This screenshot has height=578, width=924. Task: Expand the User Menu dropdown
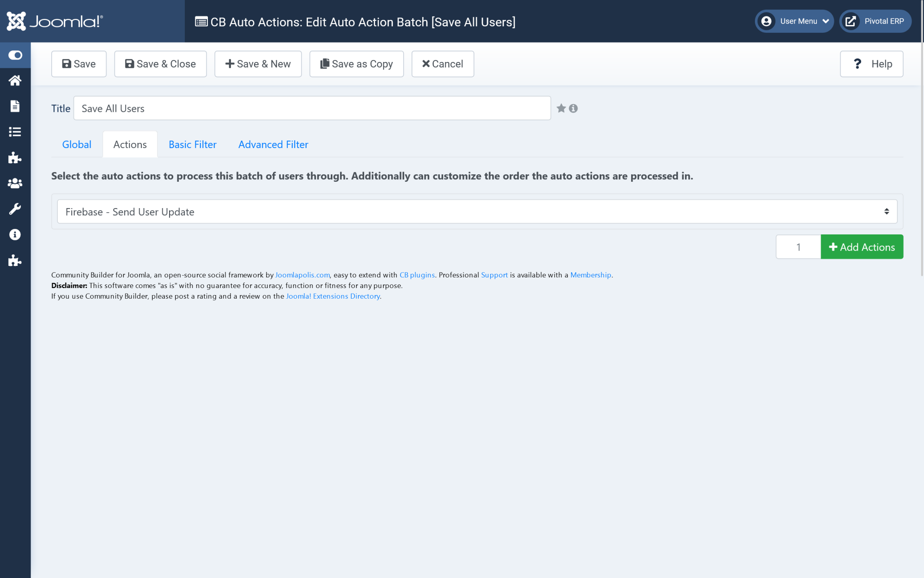(794, 21)
